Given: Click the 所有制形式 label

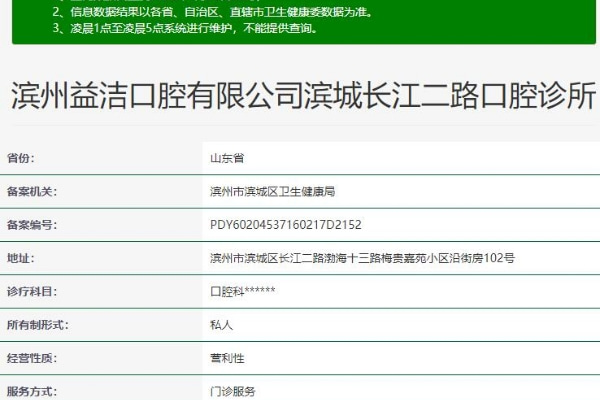Looking at the screenshot, I should (x=38, y=325).
